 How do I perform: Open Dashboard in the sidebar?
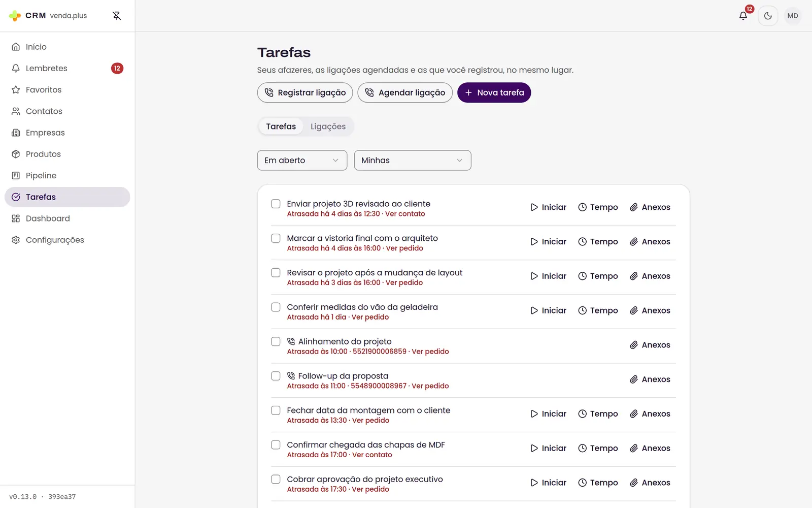coord(67,218)
